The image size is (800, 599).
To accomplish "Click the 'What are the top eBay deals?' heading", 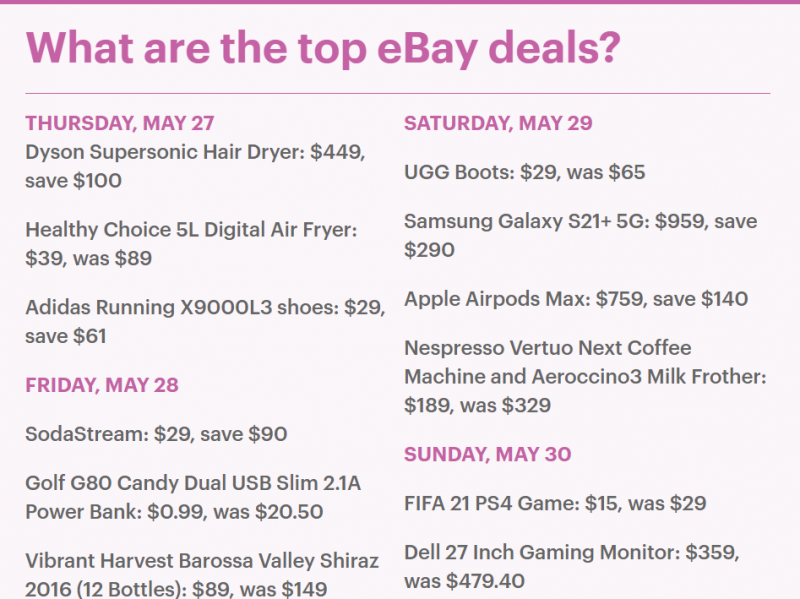I will (323, 48).
